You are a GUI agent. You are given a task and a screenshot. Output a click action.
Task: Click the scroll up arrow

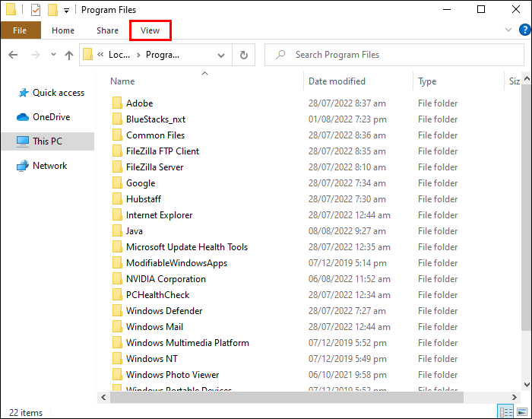click(x=527, y=79)
